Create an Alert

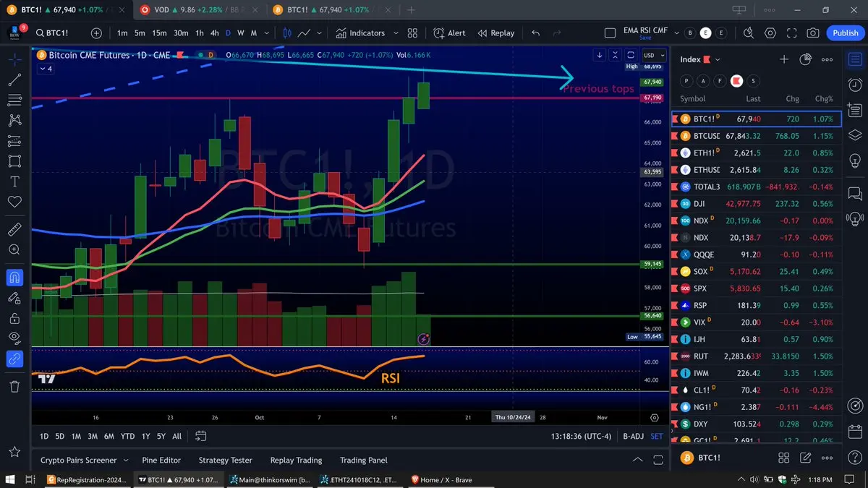point(449,33)
